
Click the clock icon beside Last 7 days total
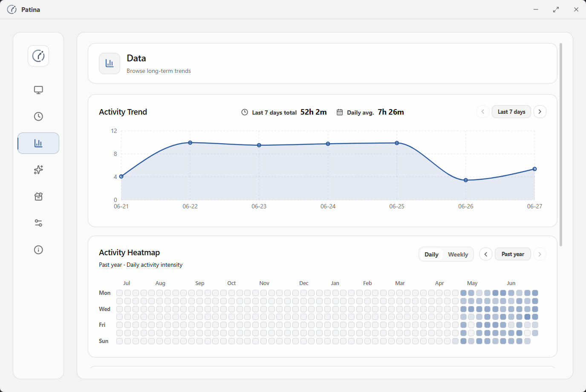click(x=245, y=112)
